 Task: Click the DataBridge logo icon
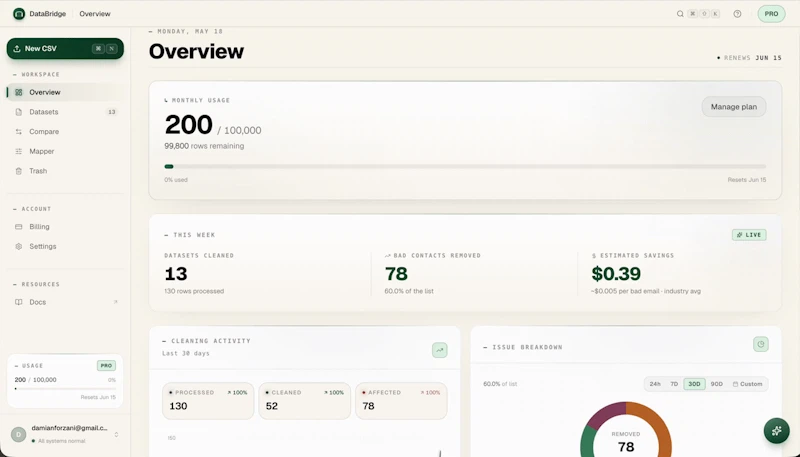click(19, 14)
